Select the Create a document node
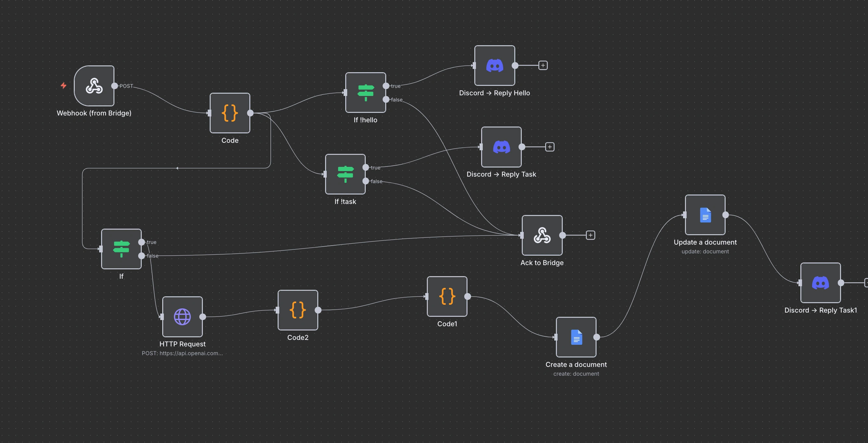Image resolution: width=868 pixels, height=443 pixels. coord(576,337)
